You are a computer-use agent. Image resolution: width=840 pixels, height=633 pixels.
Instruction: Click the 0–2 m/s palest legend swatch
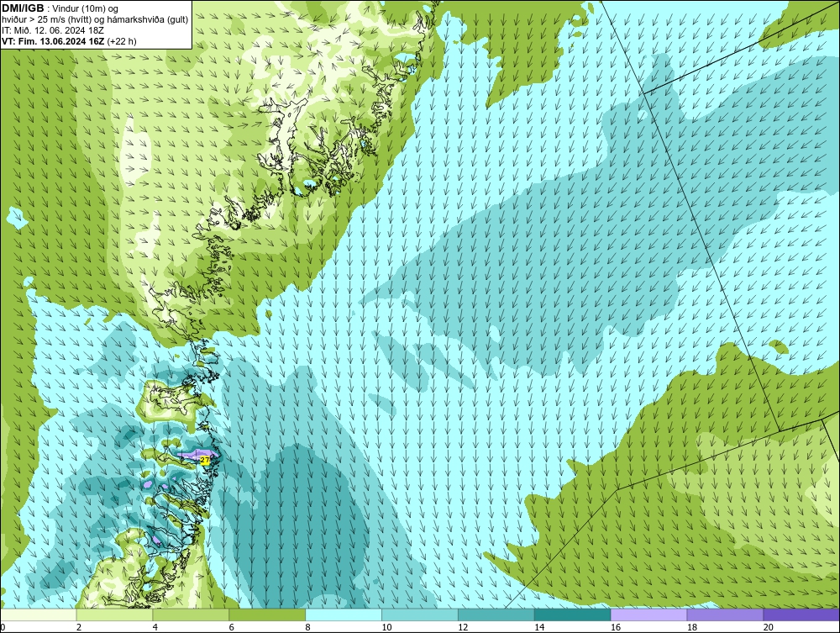(x=39, y=615)
